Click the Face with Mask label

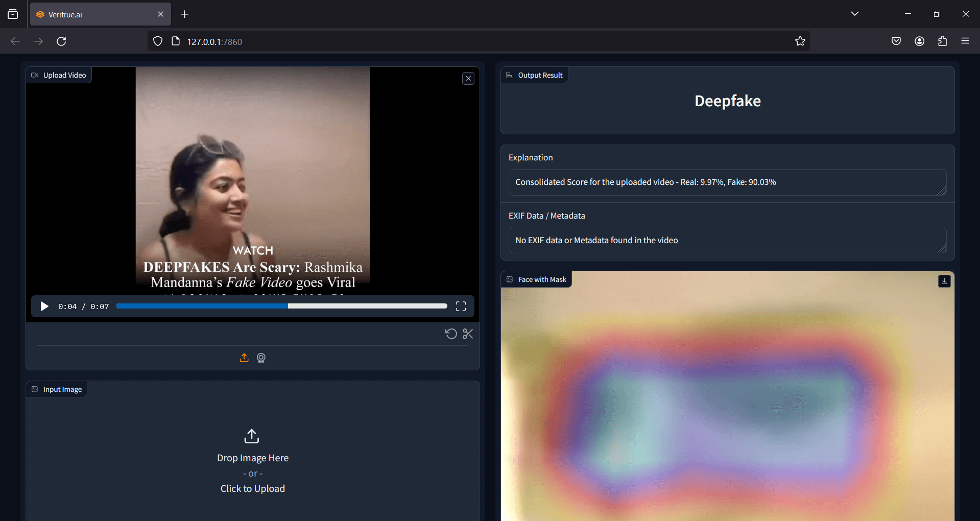(x=537, y=279)
